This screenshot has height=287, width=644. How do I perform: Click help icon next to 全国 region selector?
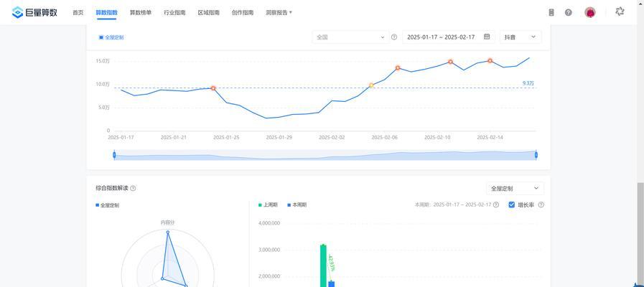[x=394, y=37]
